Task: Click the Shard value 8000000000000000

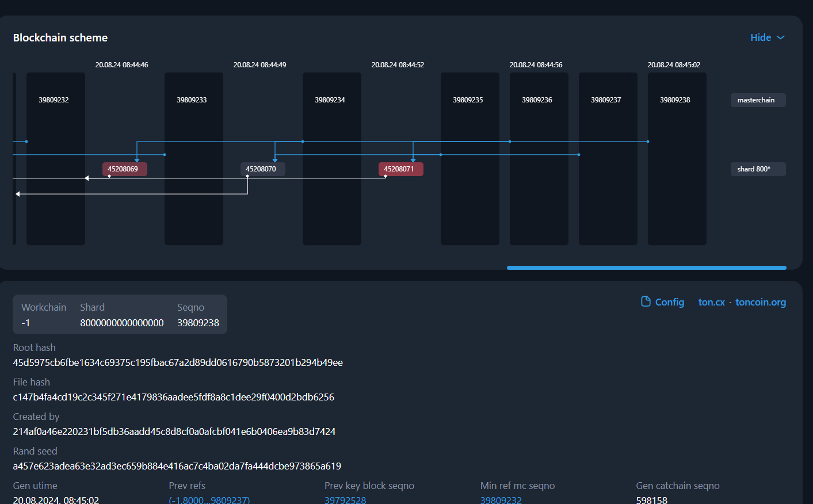Action: pyautogui.click(x=122, y=323)
